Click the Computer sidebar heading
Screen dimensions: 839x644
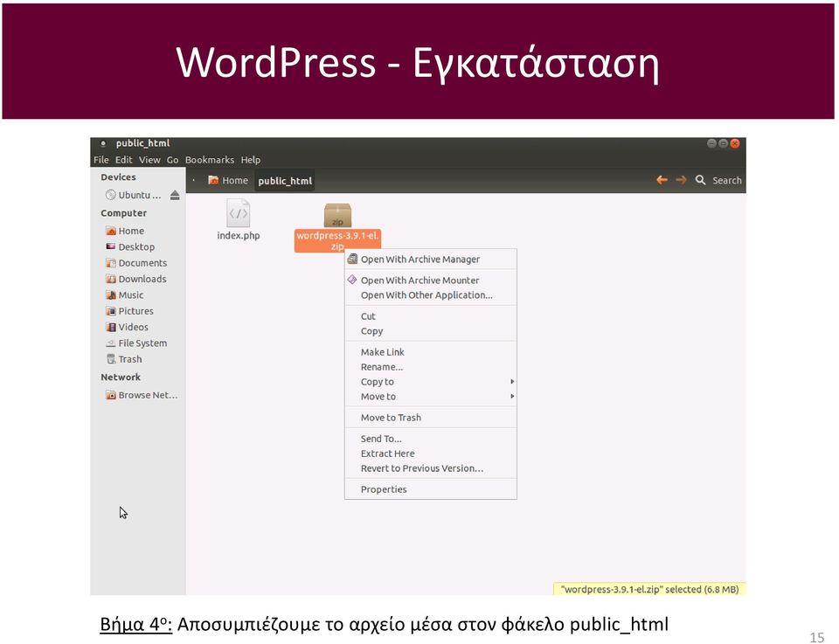[x=123, y=213]
